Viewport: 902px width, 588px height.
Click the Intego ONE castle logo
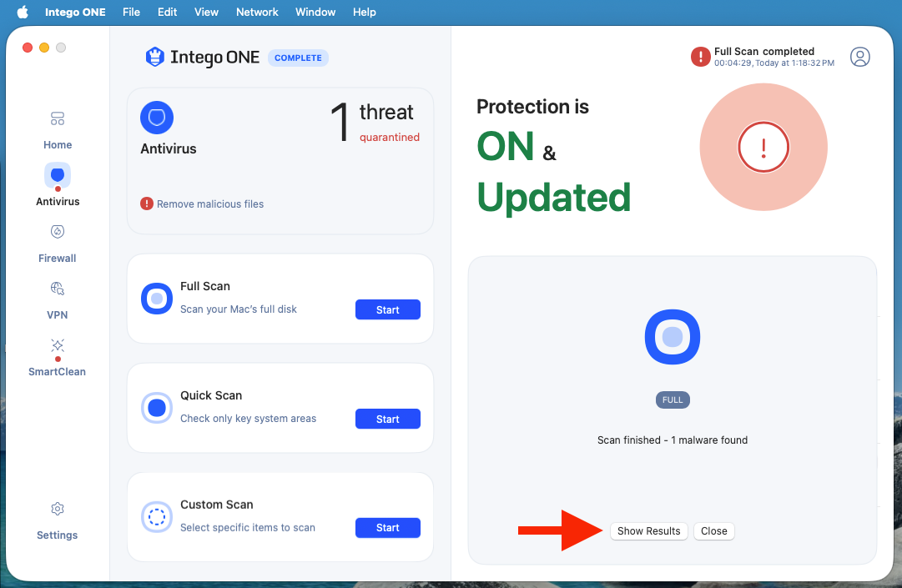(154, 57)
